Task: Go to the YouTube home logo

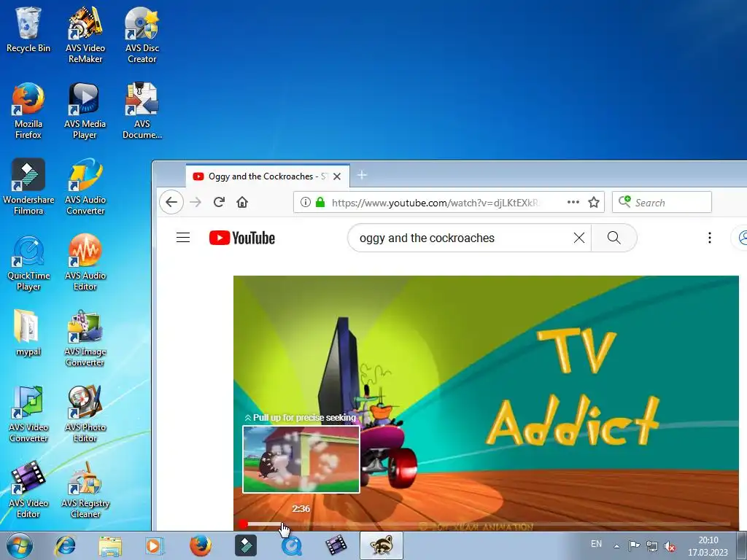Action: point(242,238)
